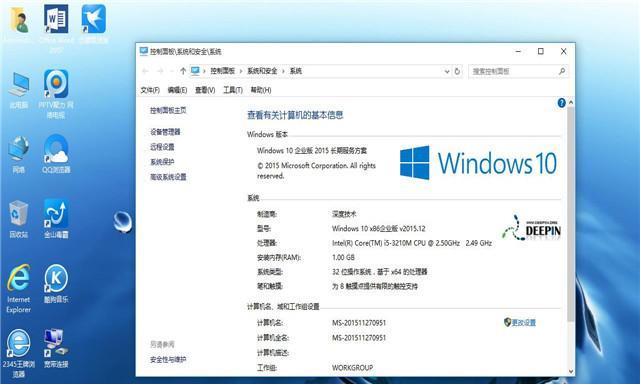Image resolution: width=640 pixels, height=384 pixels.
Task: Click 控制面板 in breadcrumb path
Action: (223, 71)
